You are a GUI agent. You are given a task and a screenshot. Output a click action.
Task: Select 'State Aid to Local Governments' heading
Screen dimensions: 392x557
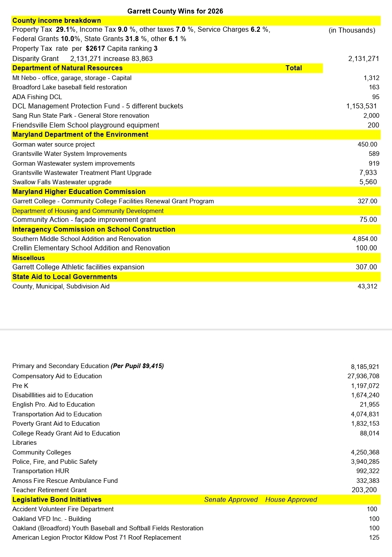tap(65, 277)
